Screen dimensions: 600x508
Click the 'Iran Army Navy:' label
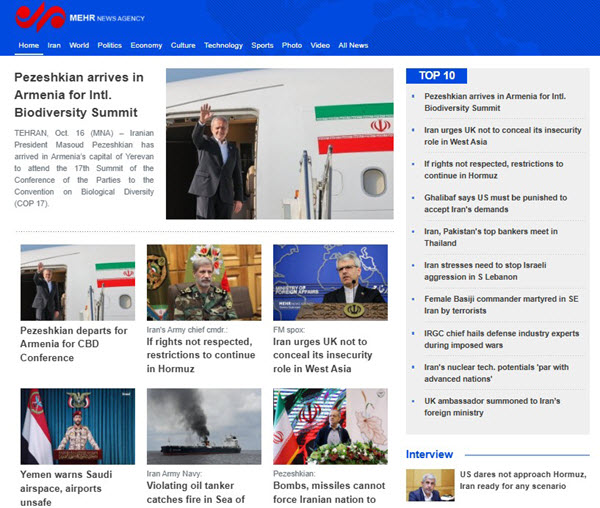174,474
